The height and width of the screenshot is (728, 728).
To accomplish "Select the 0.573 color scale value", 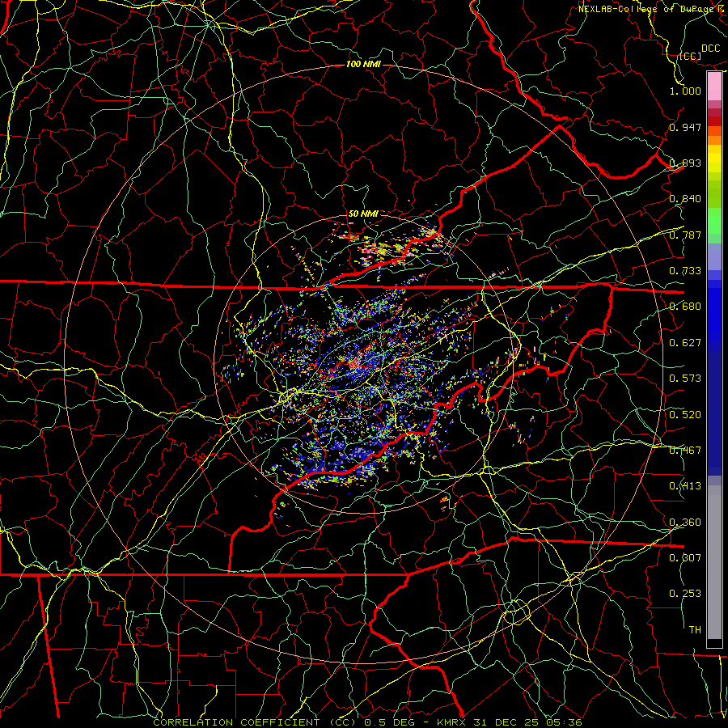I will (x=685, y=379).
